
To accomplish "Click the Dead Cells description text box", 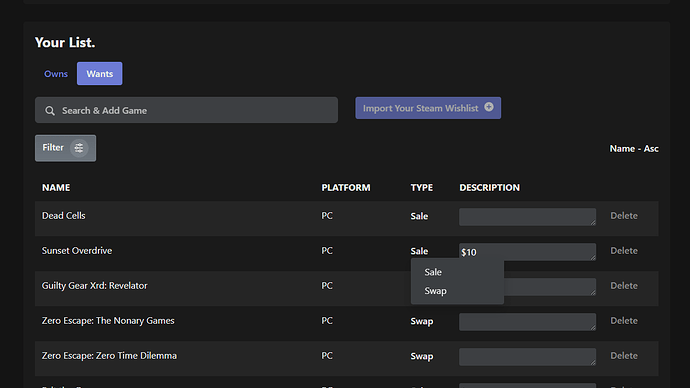I will (x=527, y=217).
